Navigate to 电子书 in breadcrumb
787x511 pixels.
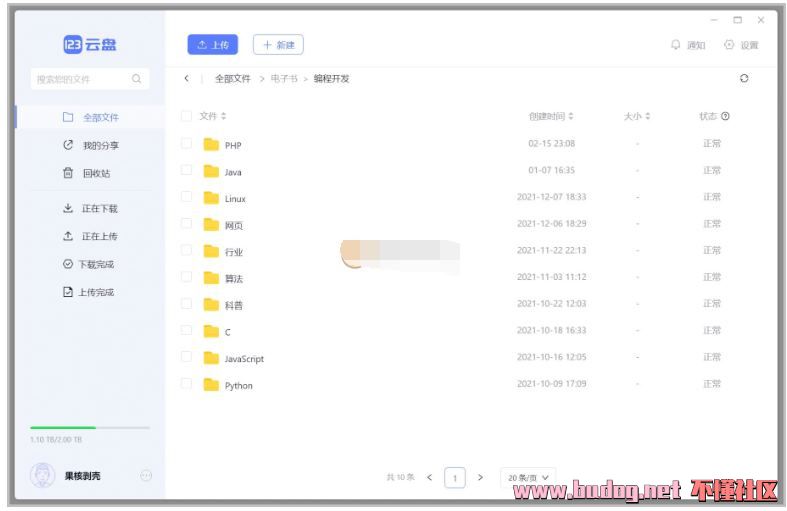(x=284, y=79)
